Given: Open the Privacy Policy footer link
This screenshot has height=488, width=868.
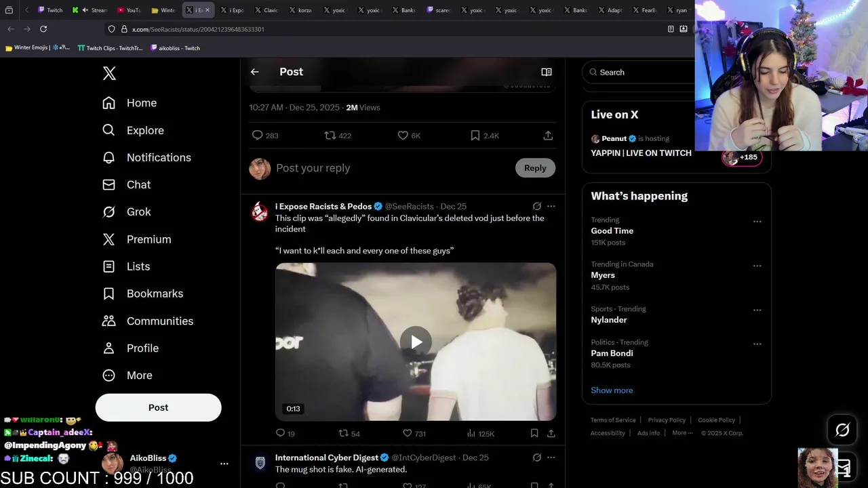Looking at the screenshot, I should point(667,420).
